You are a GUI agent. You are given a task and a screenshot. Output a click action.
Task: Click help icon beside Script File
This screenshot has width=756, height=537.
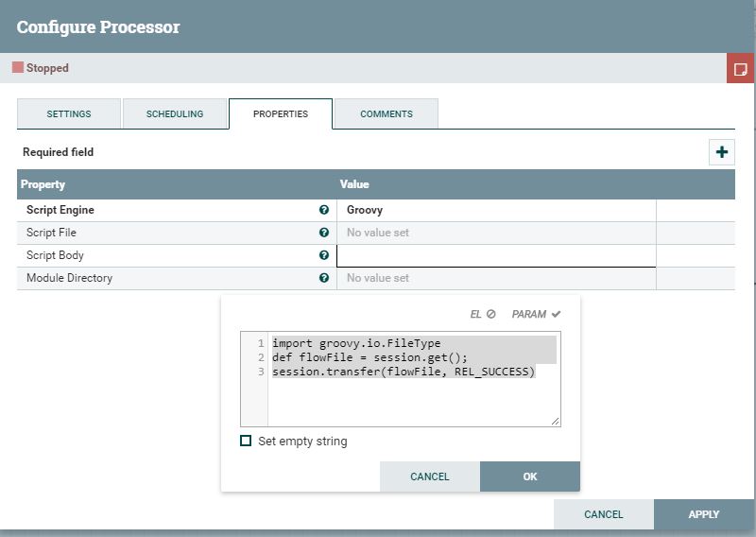coord(324,233)
